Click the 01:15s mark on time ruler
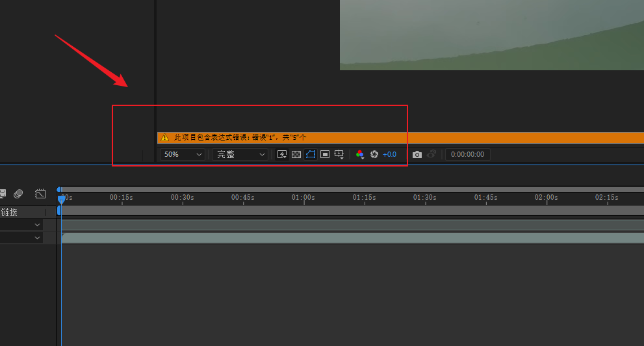Viewport: 644px width, 346px height. (x=364, y=198)
